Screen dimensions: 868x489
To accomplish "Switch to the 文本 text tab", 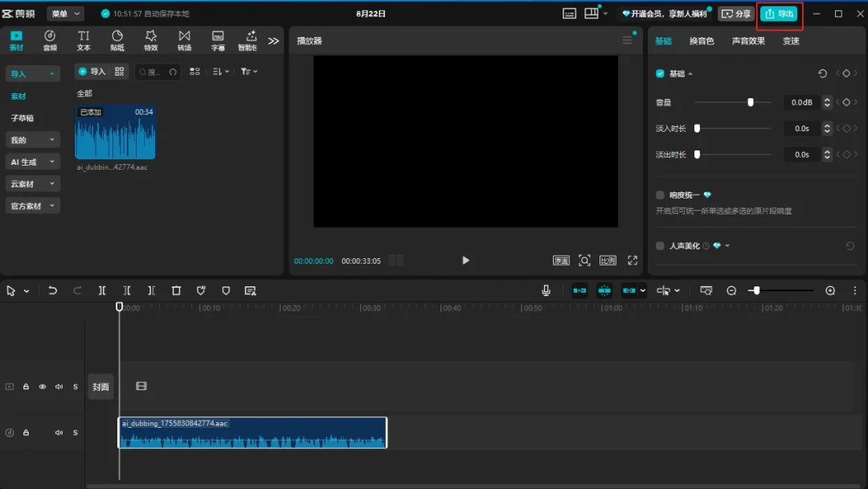I will click(x=84, y=40).
